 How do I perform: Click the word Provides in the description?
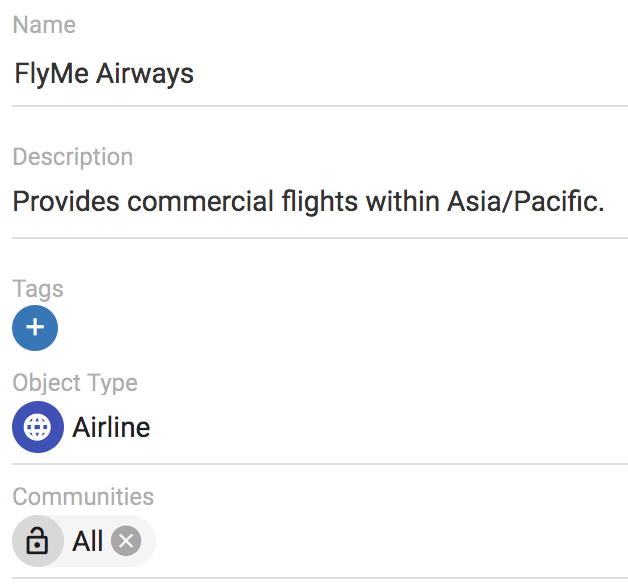[x=66, y=202]
